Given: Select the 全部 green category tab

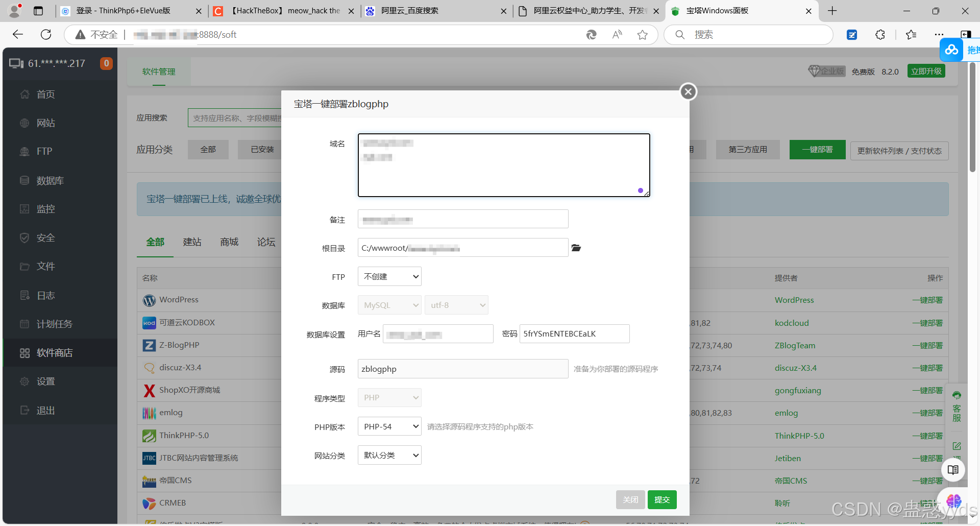Looking at the screenshot, I should [x=155, y=242].
